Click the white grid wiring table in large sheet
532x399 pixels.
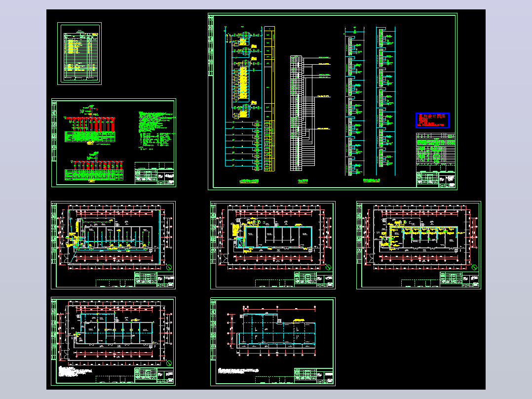click(296, 113)
